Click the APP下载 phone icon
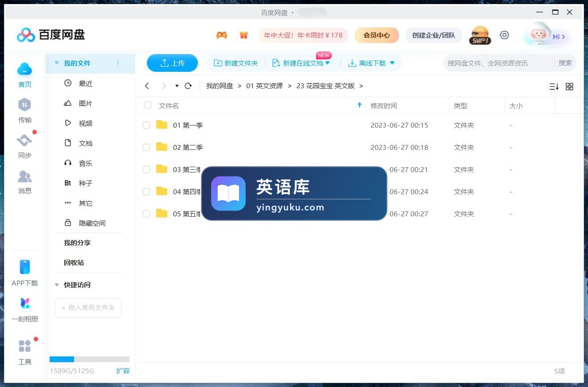The image size is (588, 387). pos(25,267)
